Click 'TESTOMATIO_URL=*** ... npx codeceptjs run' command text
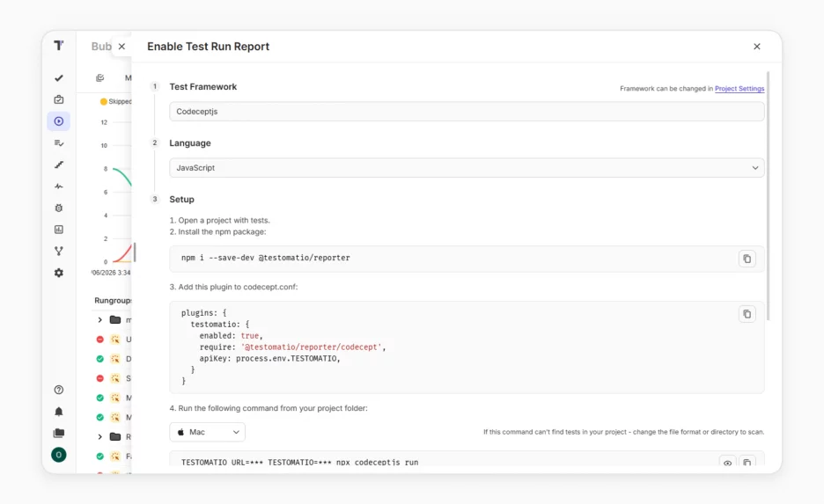Image resolution: width=824 pixels, height=504 pixels. (299, 463)
